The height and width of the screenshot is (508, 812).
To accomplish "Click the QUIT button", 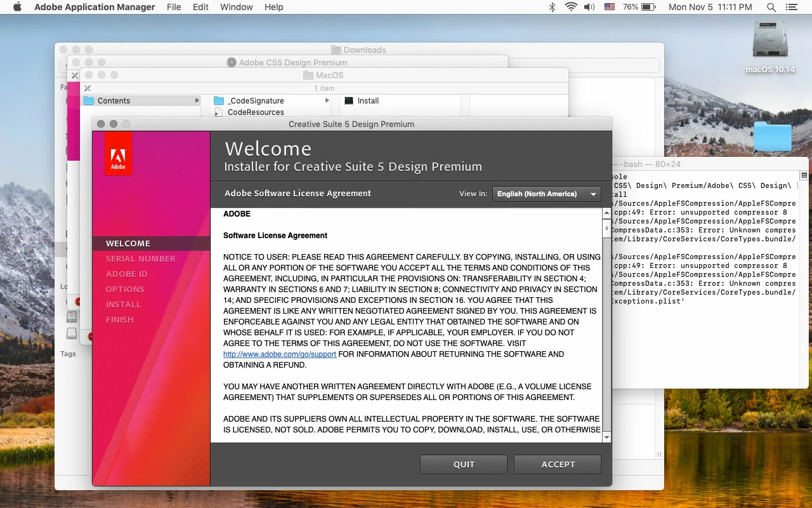I will tap(464, 464).
